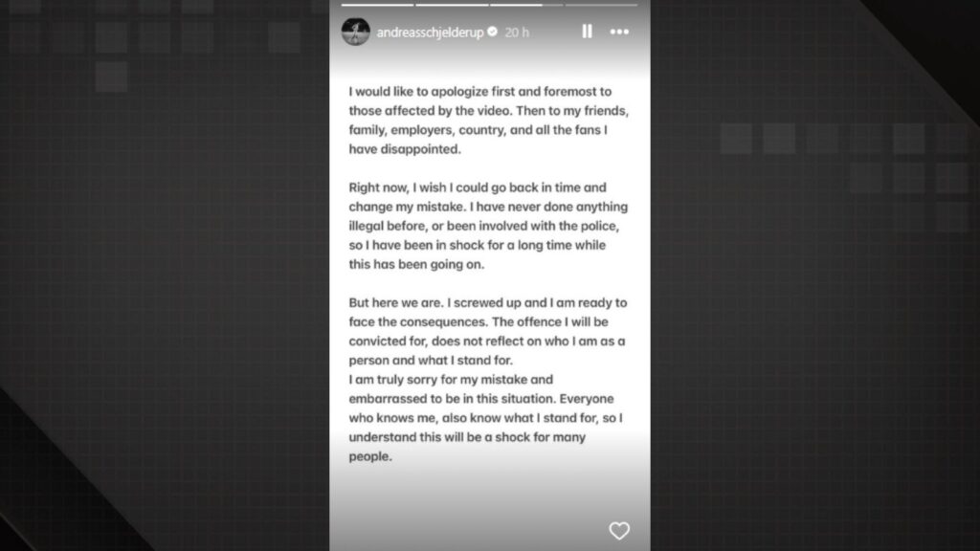Jump to the second story progress segment
The image size is (980, 551).
coord(451,4)
